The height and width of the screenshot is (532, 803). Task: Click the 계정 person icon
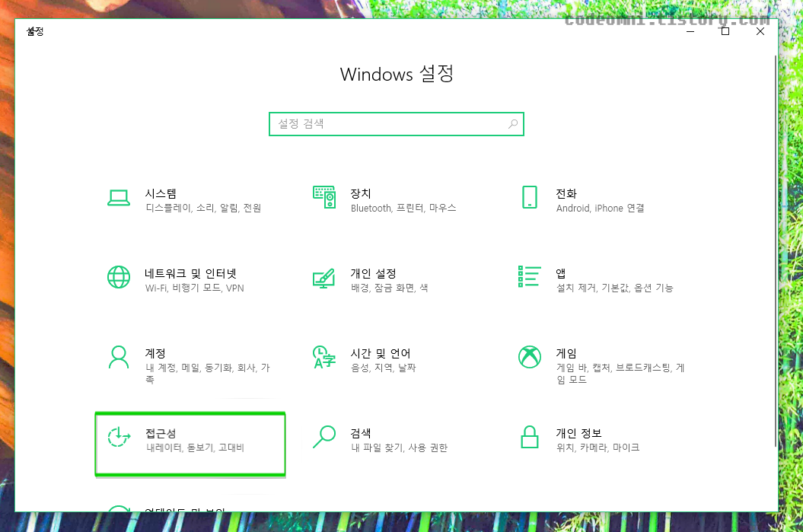119,357
